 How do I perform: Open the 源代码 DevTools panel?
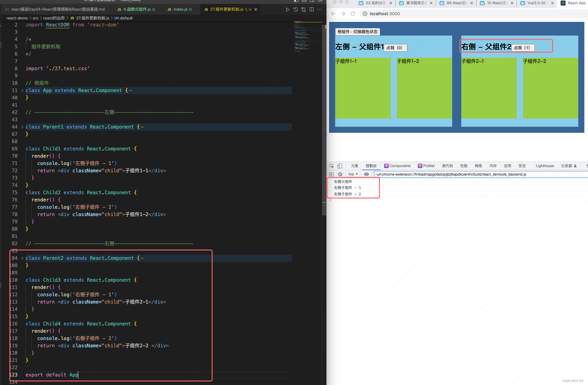point(447,166)
